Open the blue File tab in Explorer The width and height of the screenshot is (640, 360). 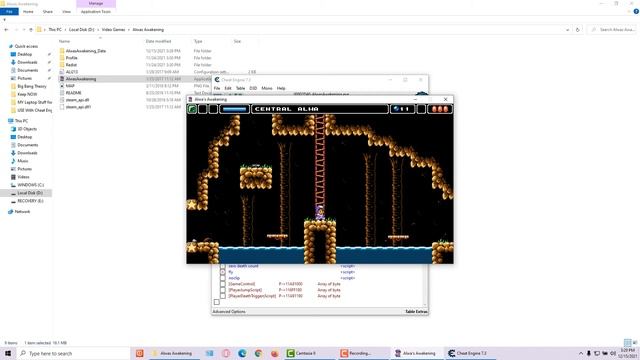pyautogui.click(x=9, y=11)
